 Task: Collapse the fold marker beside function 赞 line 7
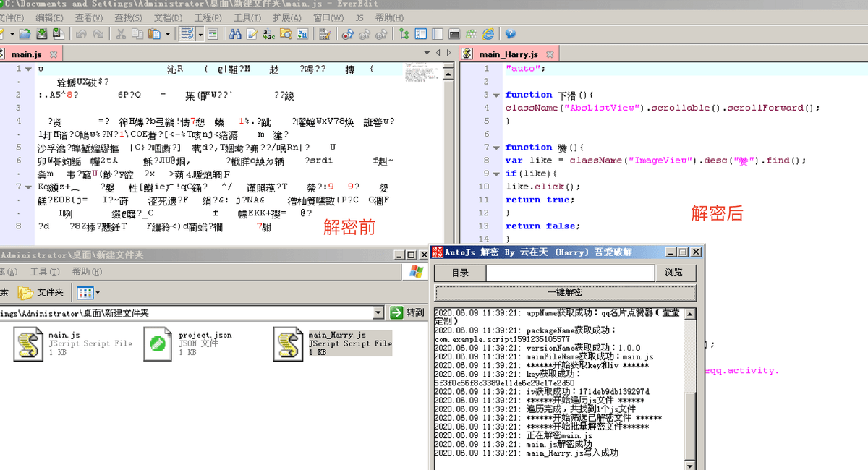click(x=497, y=147)
